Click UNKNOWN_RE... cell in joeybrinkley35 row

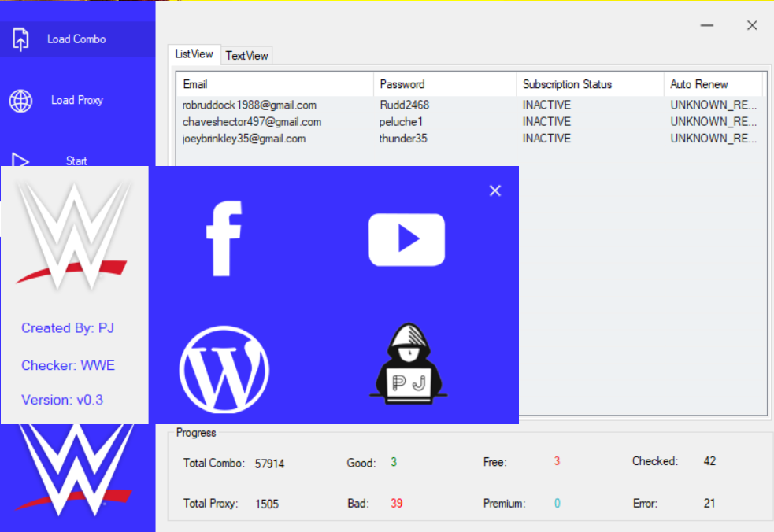click(713, 139)
